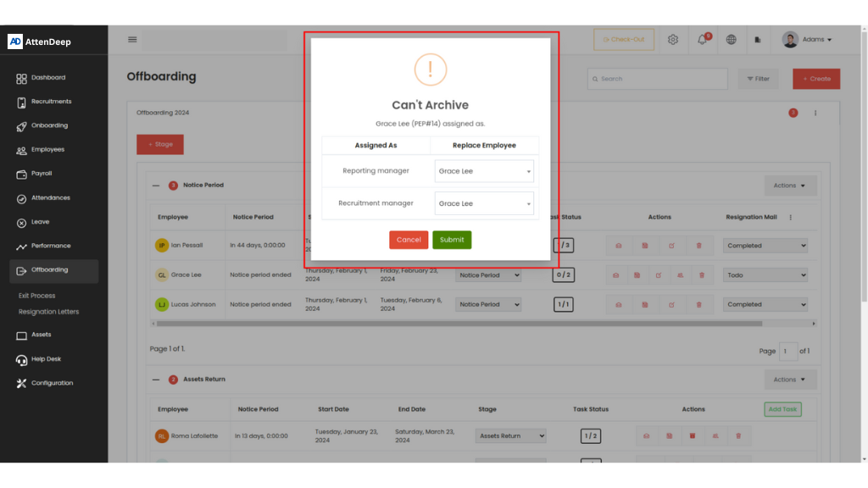Click the notifications bell icon

[x=702, y=40]
